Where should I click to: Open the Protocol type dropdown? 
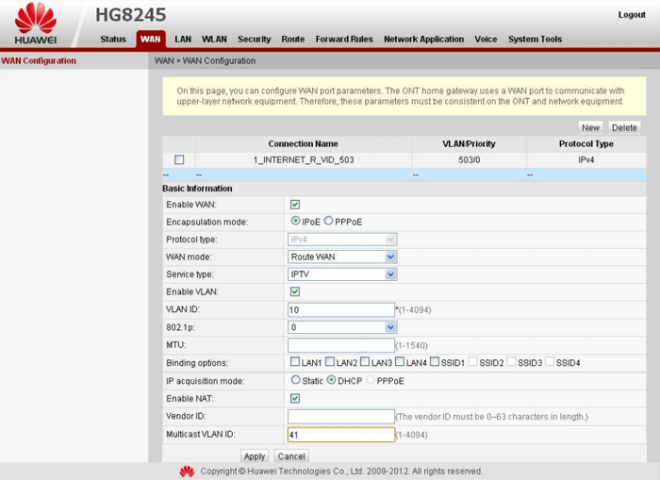342,240
